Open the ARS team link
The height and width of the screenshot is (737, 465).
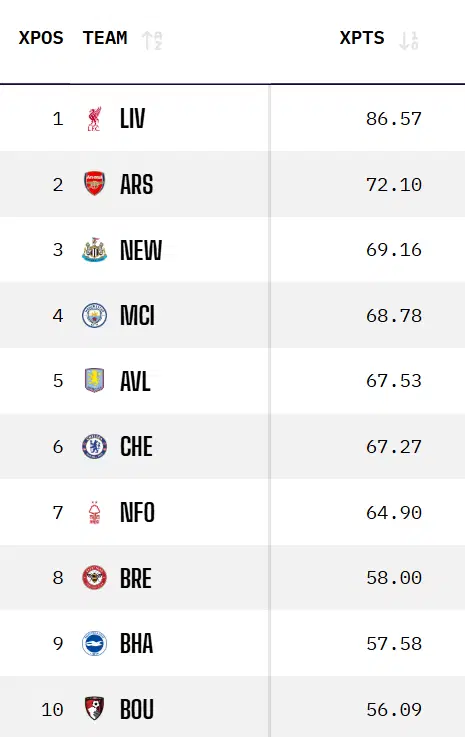(136, 184)
